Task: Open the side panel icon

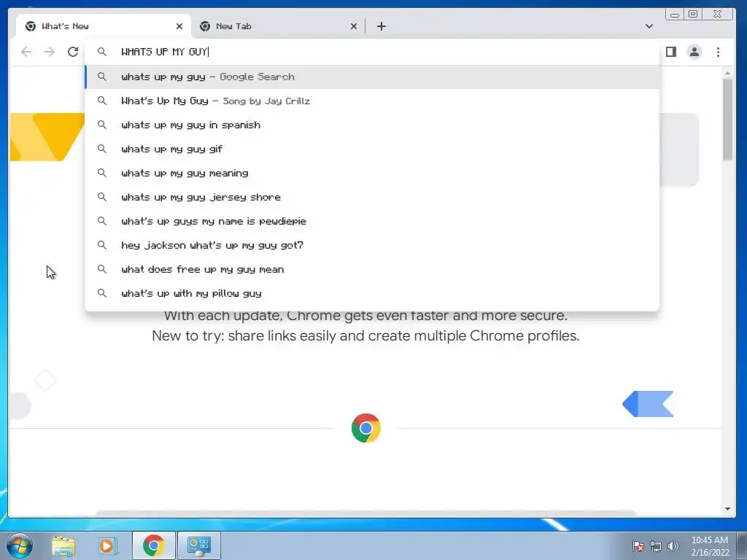Action: pos(671,52)
